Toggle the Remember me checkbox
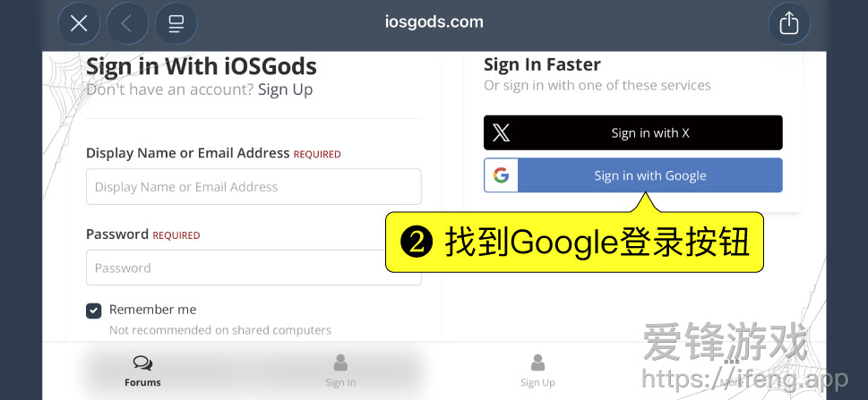Image resolution: width=868 pixels, height=400 pixels. pos(93,311)
